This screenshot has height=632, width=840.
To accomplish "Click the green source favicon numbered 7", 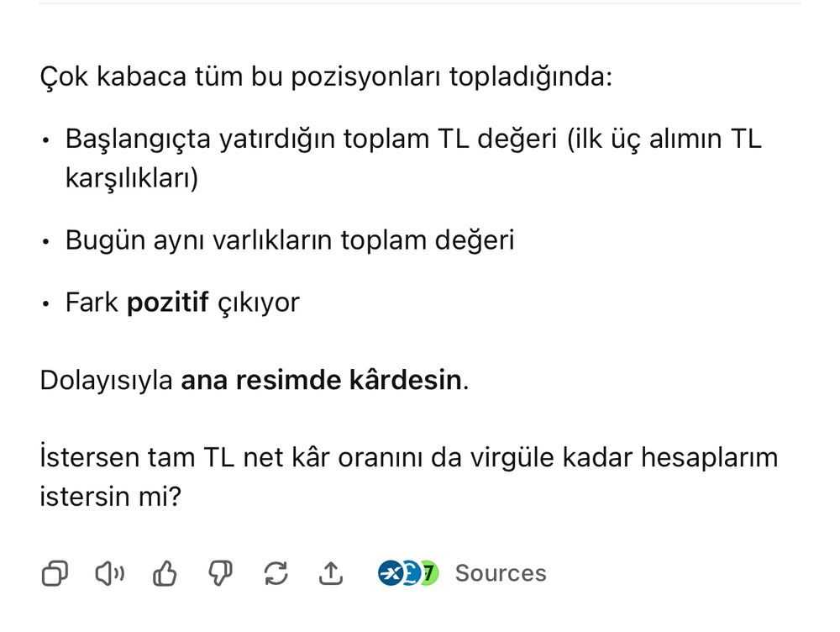I will pos(429,573).
